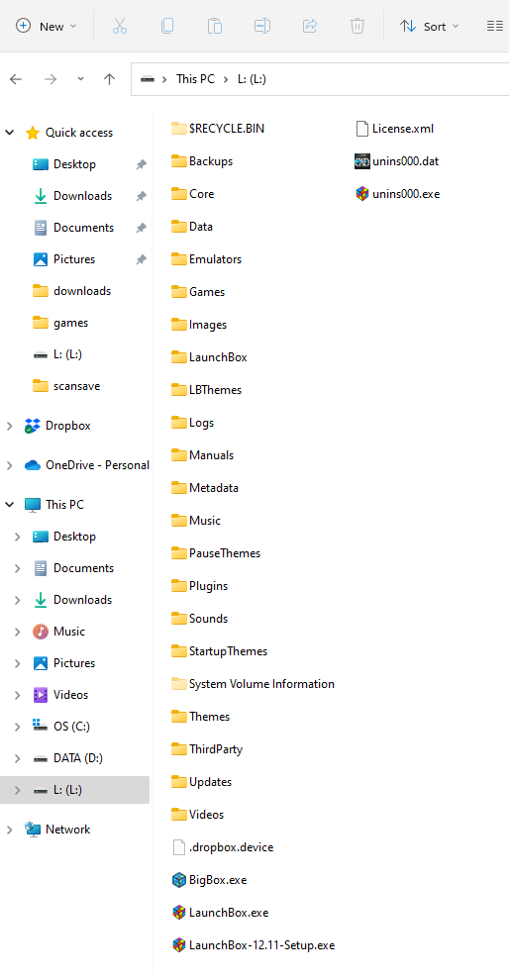This screenshot has height=980, width=509.
Task: Click This PC in the address breadcrumb
Action: coord(195,79)
